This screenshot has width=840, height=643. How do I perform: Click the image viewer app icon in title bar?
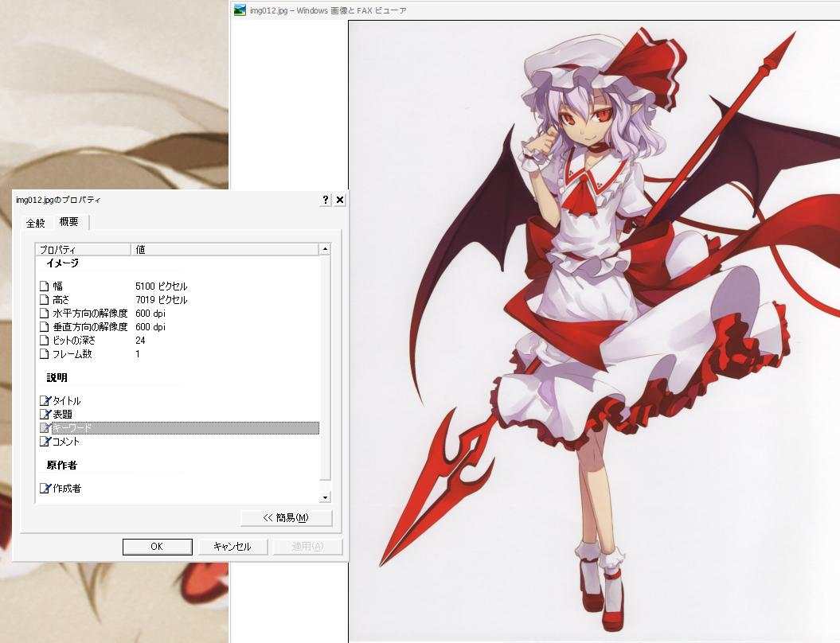tap(240, 10)
